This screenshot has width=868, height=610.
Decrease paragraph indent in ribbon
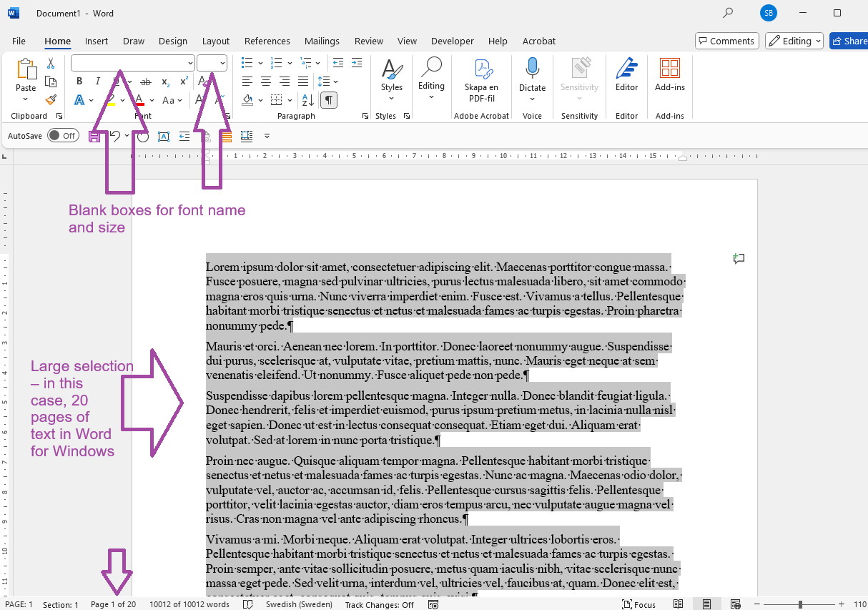[x=338, y=63]
